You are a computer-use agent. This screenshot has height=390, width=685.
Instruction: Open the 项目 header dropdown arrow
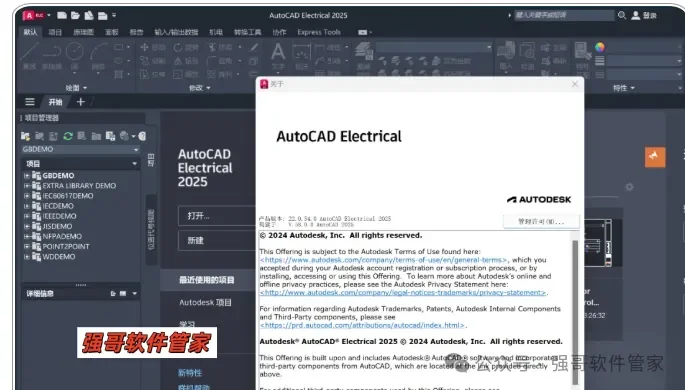pyautogui.click(x=134, y=164)
